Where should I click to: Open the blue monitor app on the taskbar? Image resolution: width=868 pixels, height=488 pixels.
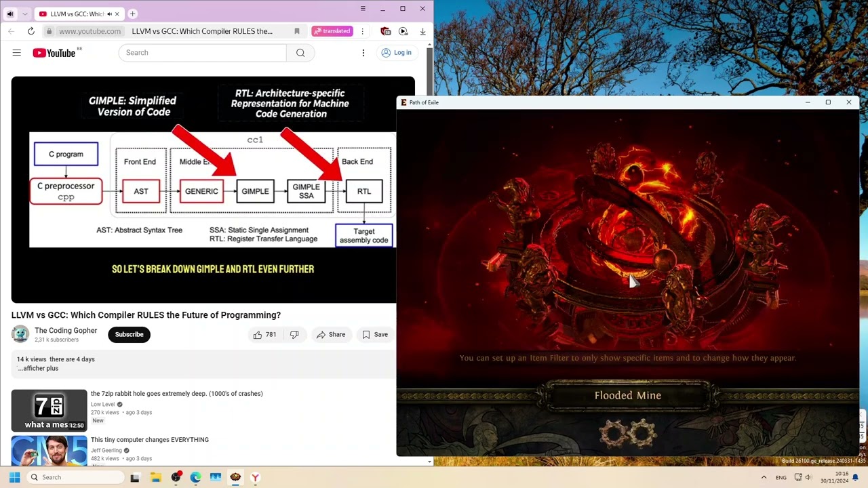click(x=216, y=477)
